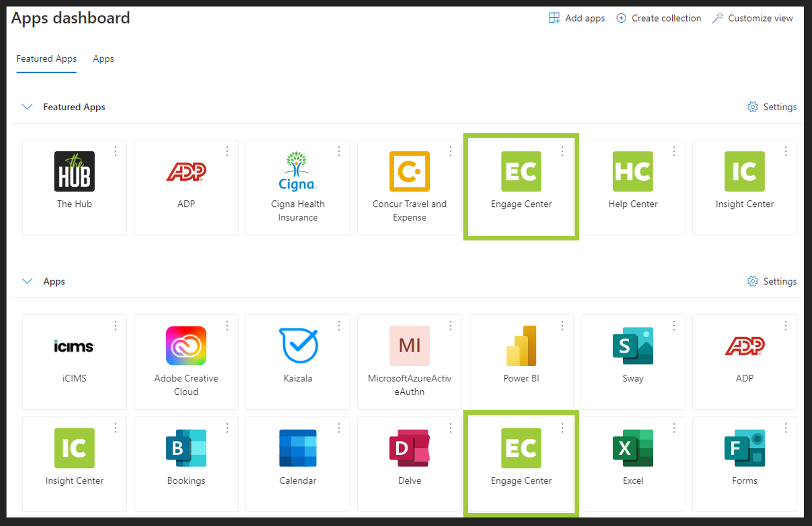
Task: Launch the Delve app icon
Action: (409, 448)
